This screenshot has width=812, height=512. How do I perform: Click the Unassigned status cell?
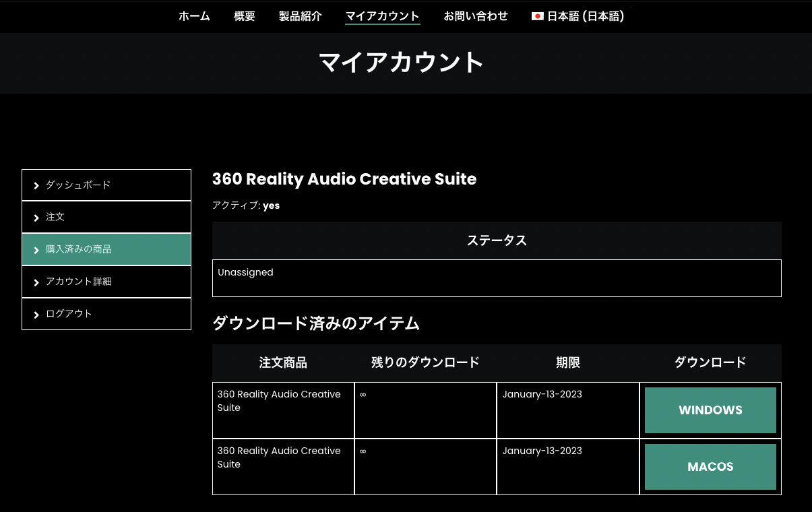pos(497,278)
